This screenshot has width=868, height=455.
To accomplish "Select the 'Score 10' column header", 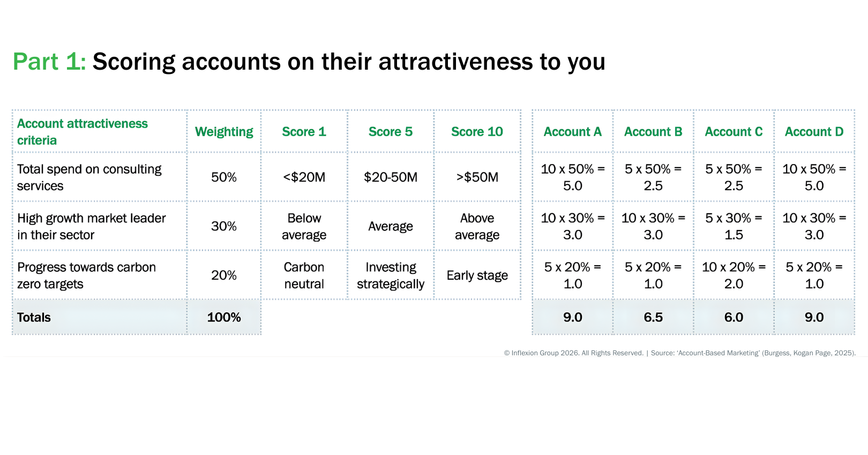I will click(x=477, y=132).
